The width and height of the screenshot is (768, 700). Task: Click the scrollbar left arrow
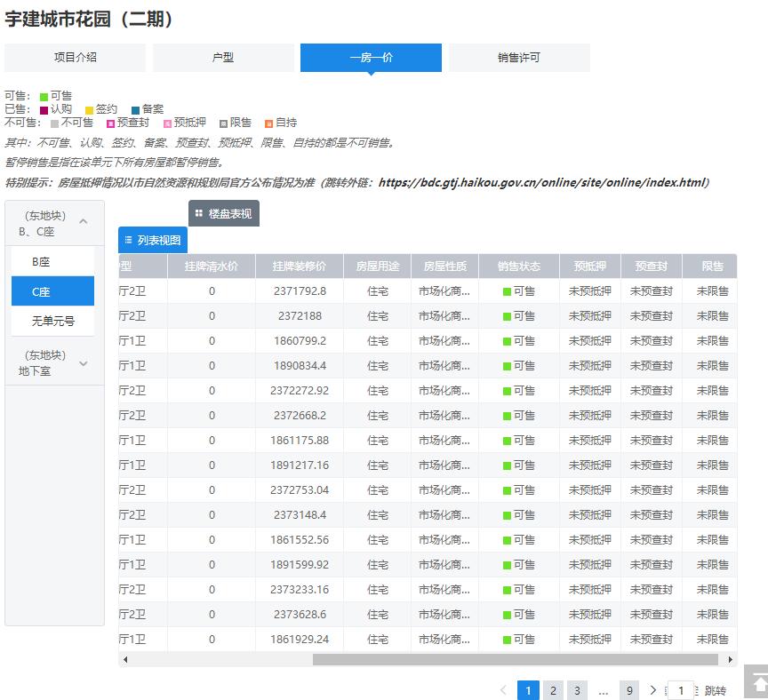(125, 660)
